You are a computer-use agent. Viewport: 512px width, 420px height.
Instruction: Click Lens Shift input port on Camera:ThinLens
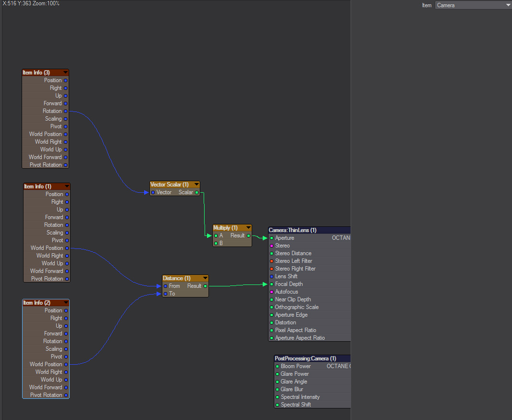click(x=271, y=277)
